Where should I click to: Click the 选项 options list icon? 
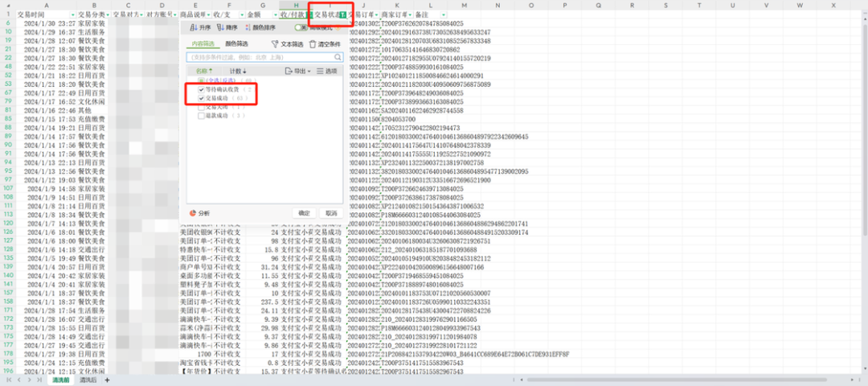[x=320, y=71]
